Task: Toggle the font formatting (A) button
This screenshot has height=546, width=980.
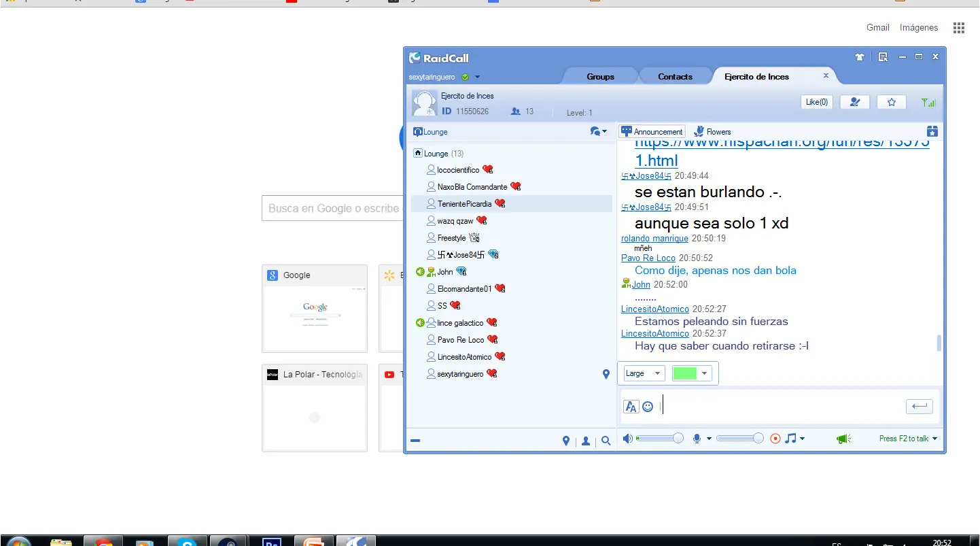Action: click(x=631, y=407)
